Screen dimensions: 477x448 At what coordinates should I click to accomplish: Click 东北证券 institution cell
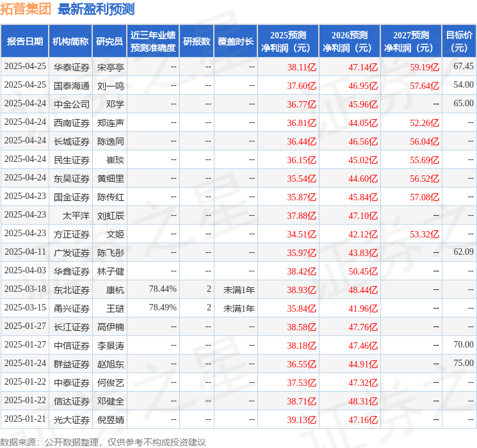pyautogui.click(x=72, y=290)
